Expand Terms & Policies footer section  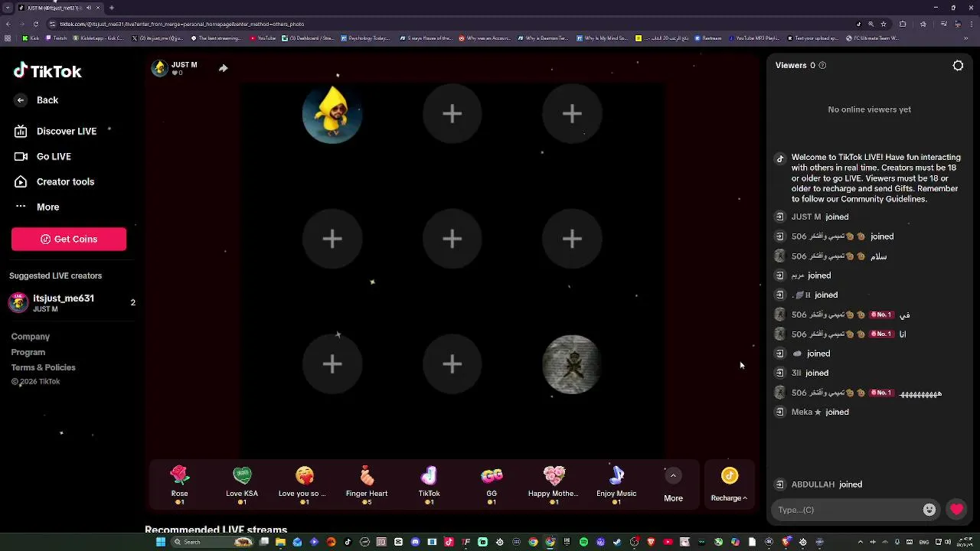point(44,367)
